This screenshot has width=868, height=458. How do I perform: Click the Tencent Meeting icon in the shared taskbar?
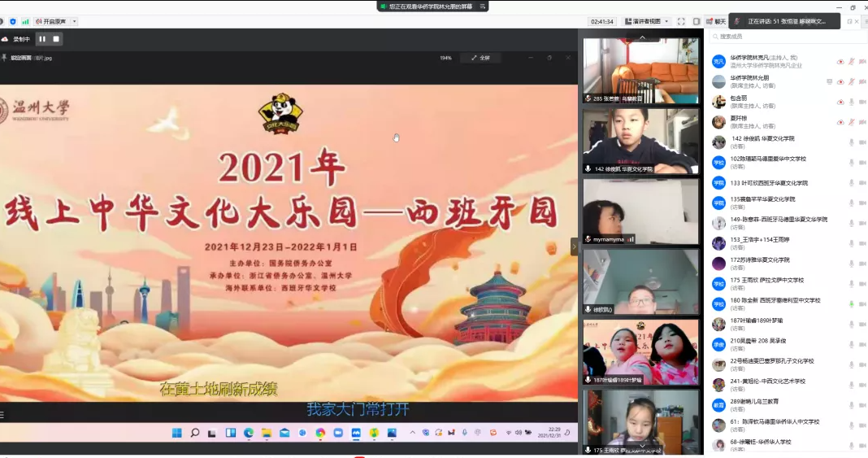(356, 433)
